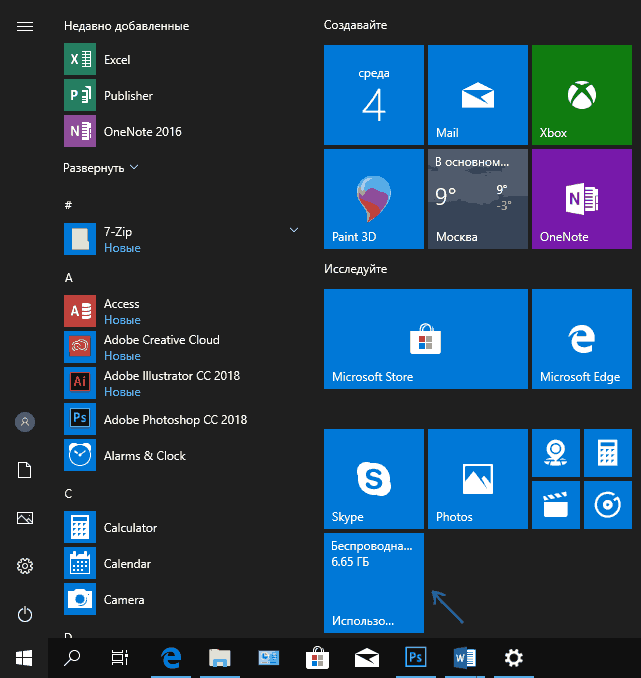Open the Maps small tile
Image resolution: width=641 pixels, height=678 pixels.
pyautogui.click(x=556, y=453)
